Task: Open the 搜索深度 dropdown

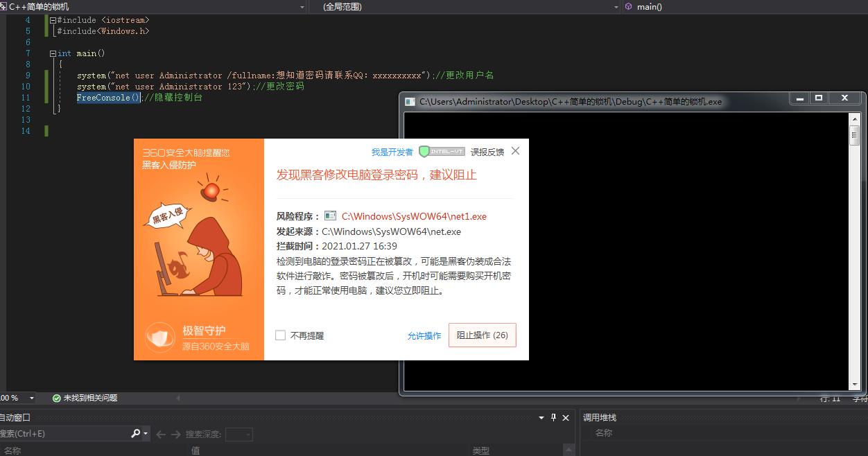Action: tap(239, 435)
